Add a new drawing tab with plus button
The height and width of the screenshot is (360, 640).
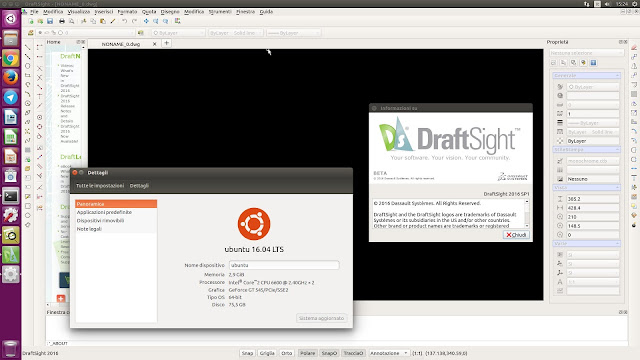pyautogui.click(x=167, y=43)
